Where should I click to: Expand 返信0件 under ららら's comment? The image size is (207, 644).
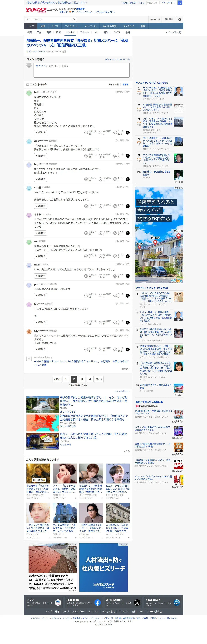click(40, 233)
